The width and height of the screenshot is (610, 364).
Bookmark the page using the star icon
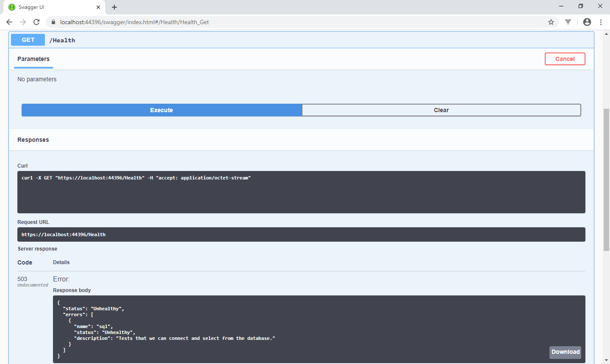[551, 22]
